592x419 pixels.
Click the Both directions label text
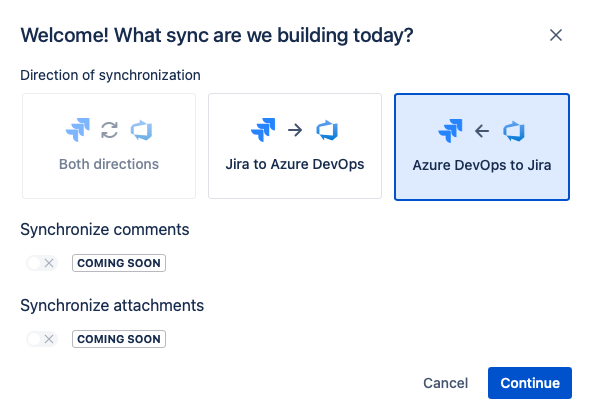click(109, 164)
